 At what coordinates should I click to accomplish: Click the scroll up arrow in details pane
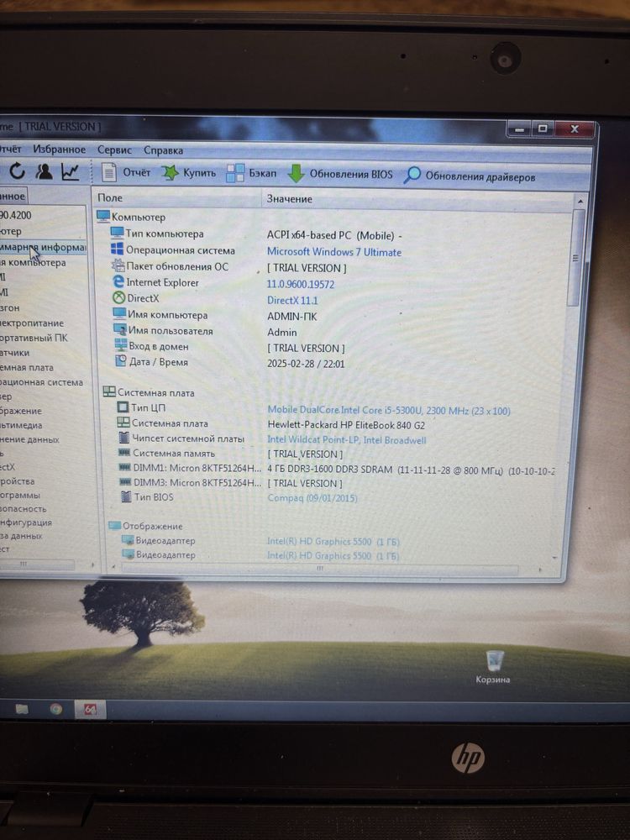(x=580, y=202)
